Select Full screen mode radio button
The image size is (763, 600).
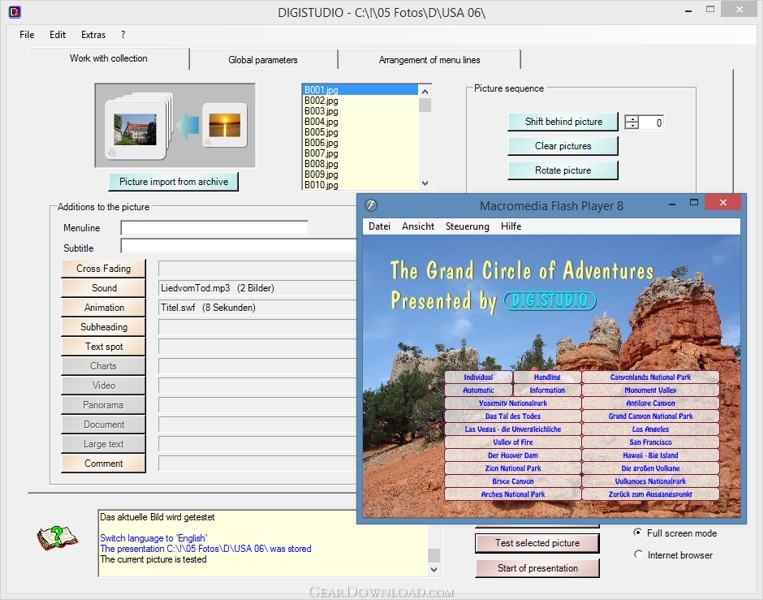pos(637,533)
